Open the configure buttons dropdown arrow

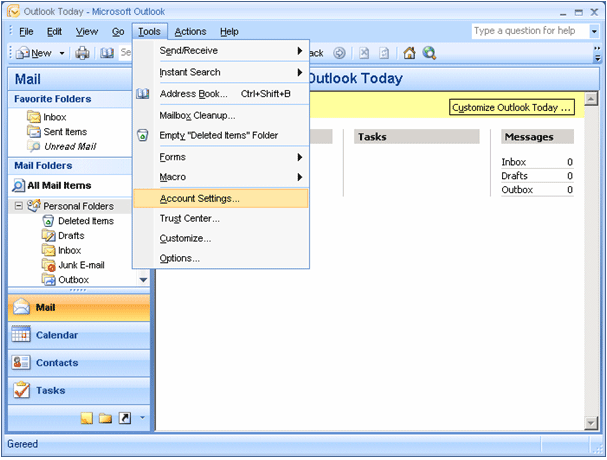coord(142,417)
